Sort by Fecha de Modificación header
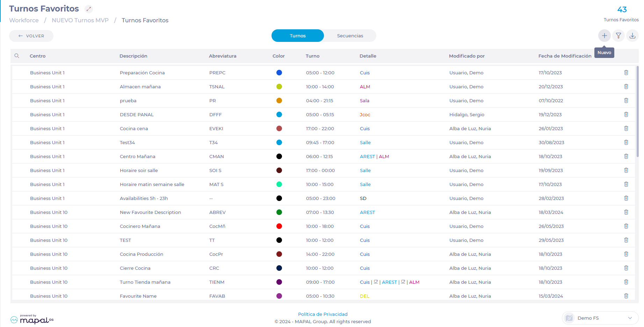 565,56
